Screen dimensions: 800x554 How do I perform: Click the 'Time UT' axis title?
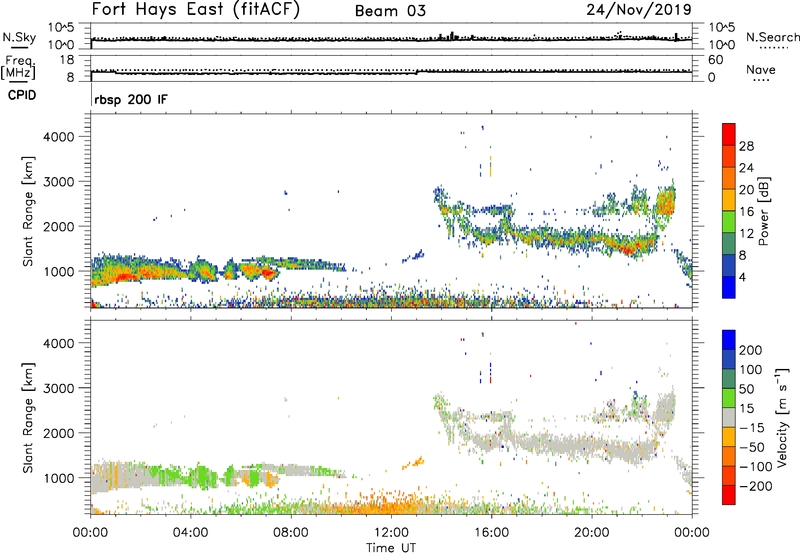[391, 548]
